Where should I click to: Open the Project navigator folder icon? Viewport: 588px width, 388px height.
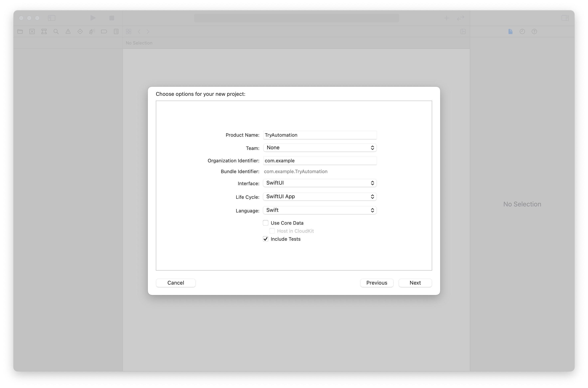20,31
